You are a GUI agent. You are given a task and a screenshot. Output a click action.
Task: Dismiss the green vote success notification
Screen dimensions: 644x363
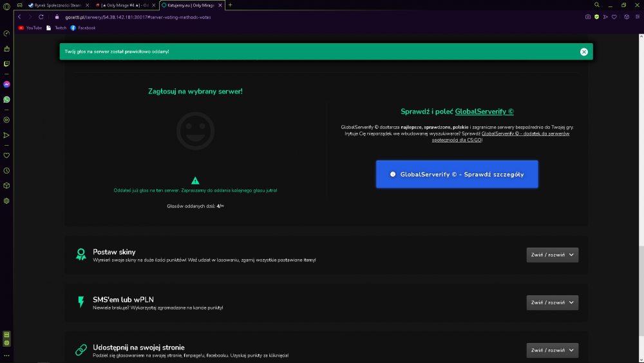point(583,52)
